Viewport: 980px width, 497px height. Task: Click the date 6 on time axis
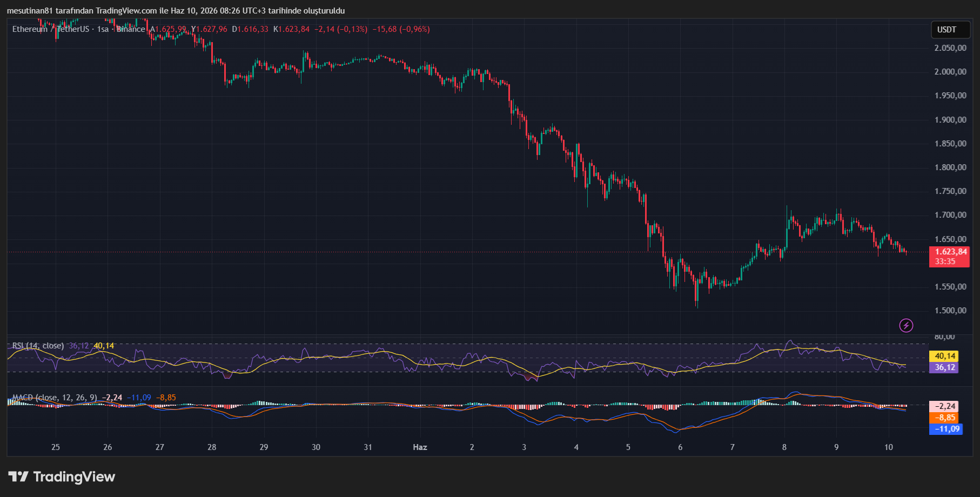click(x=680, y=447)
